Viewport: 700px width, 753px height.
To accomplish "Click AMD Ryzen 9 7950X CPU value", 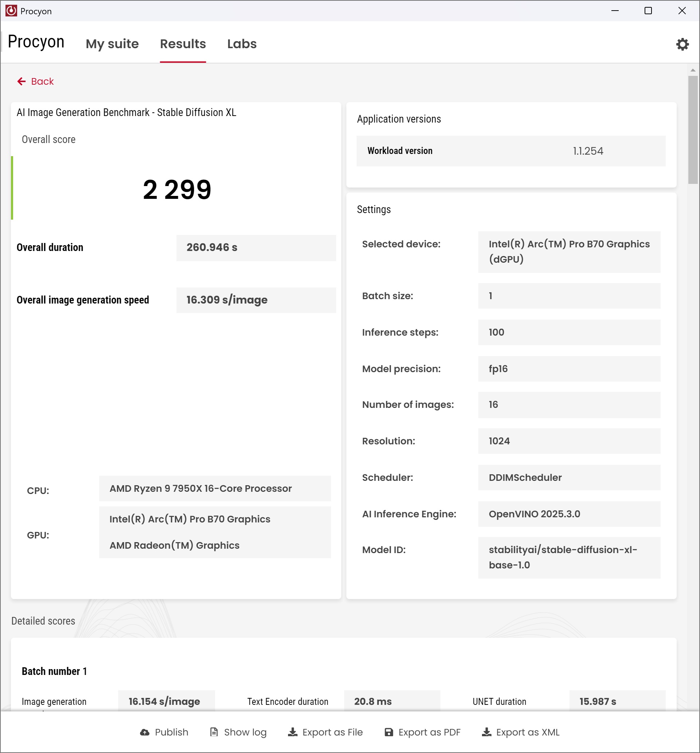I will point(215,489).
